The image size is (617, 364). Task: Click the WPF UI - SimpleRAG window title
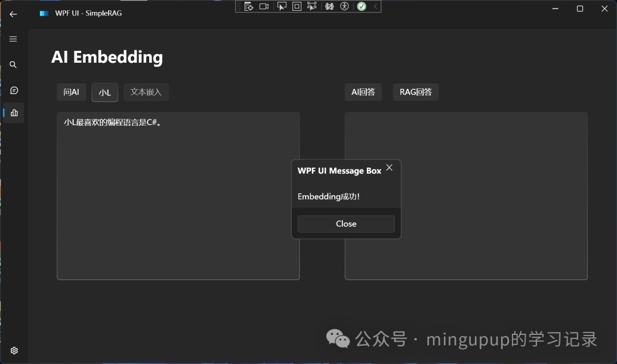[89, 13]
